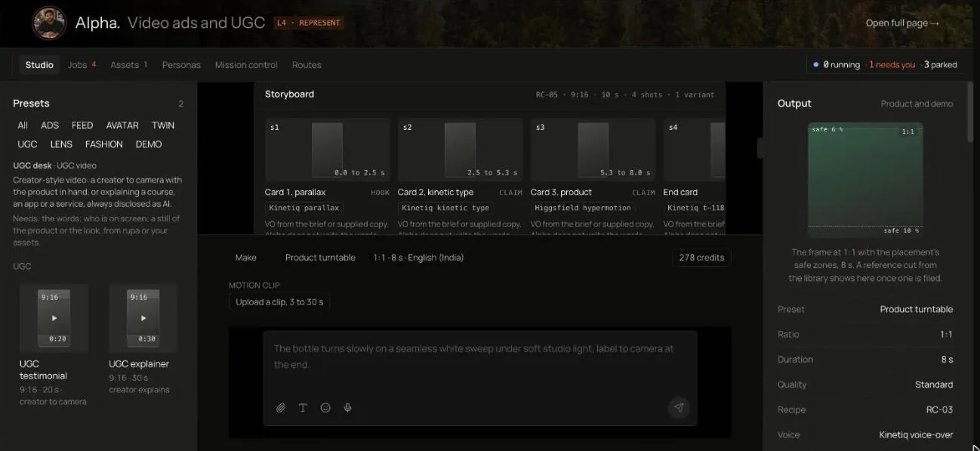This screenshot has width=980, height=451.
Task: Open the Product turntable preset selector
Action: (320, 258)
